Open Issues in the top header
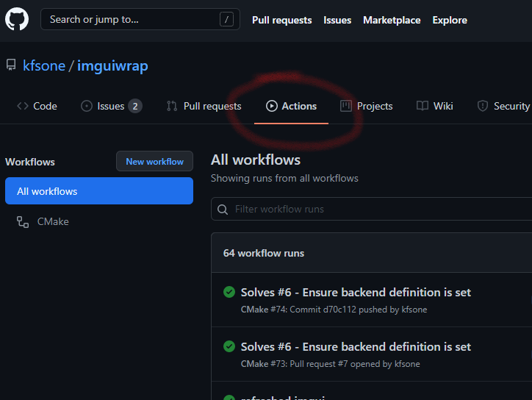Screen dimensions: 532x400 click(x=337, y=20)
